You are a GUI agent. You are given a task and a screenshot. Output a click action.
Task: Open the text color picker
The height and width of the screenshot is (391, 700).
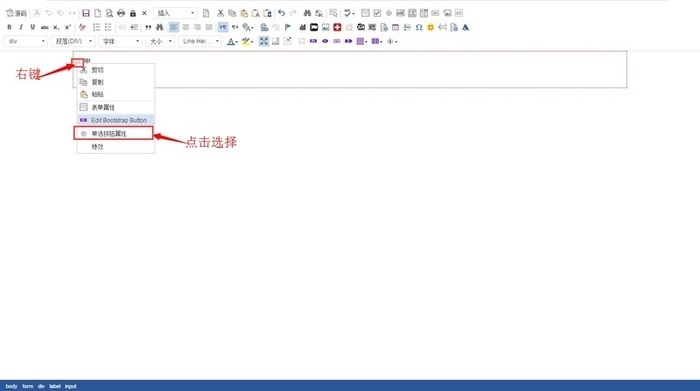(x=232, y=41)
